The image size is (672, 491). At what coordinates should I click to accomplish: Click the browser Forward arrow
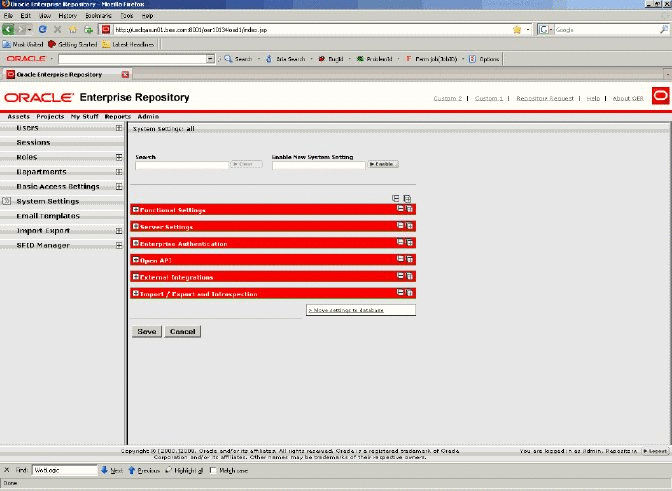click(x=21, y=30)
